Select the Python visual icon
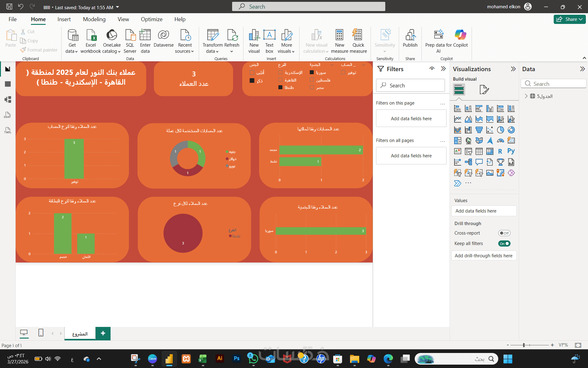The width and height of the screenshot is (588, 368). [x=511, y=151]
